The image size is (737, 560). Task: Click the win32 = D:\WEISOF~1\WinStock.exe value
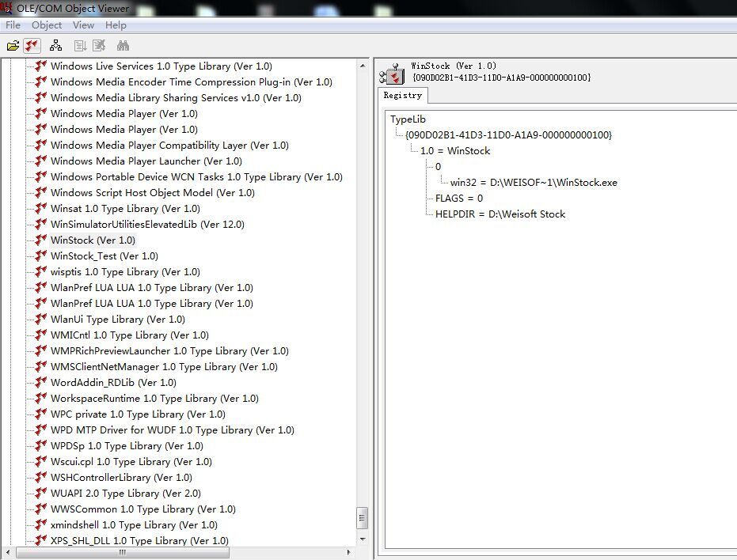click(x=534, y=182)
